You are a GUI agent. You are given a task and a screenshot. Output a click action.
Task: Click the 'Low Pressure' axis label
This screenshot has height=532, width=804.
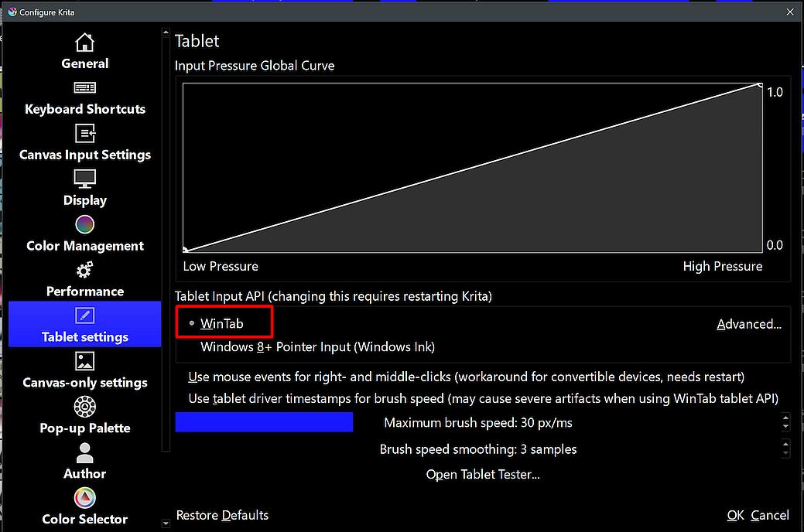point(221,267)
